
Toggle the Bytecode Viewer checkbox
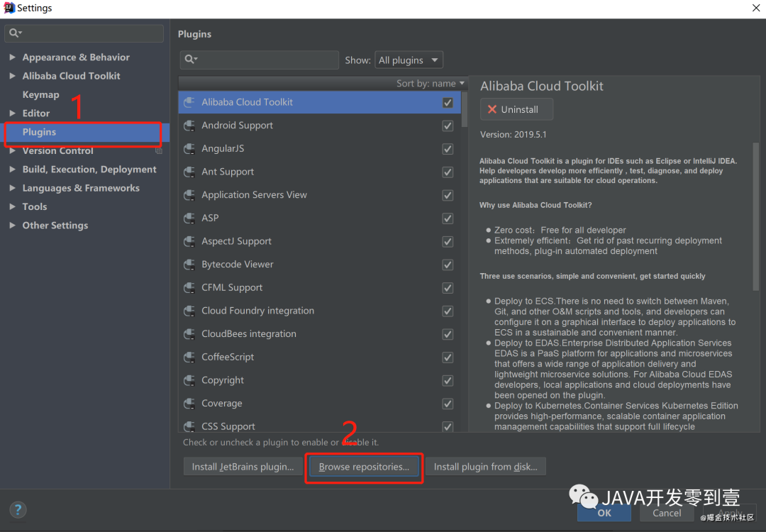click(x=448, y=265)
